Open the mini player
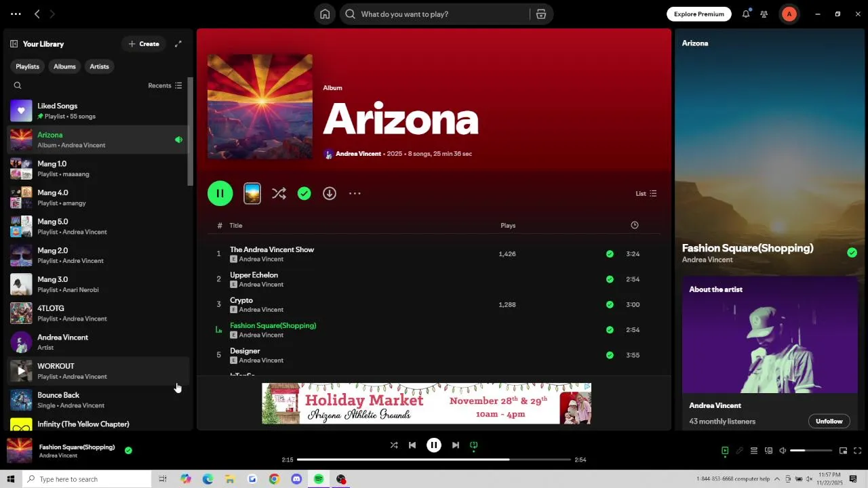The width and height of the screenshot is (868, 488). pyautogui.click(x=843, y=451)
